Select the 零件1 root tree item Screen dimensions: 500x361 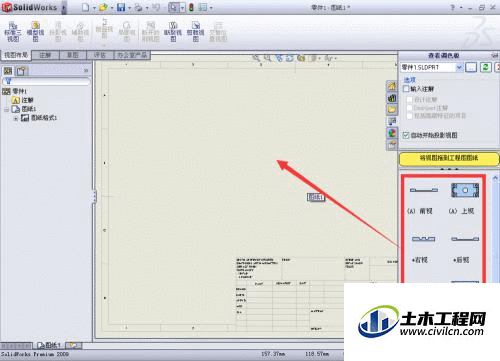(x=15, y=91)
